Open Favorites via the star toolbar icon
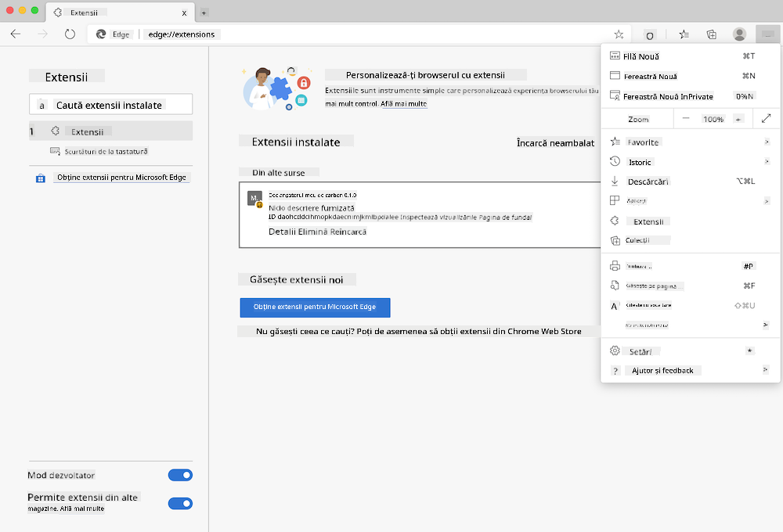This screenshot has height=532, width=783. coord(684,34)
